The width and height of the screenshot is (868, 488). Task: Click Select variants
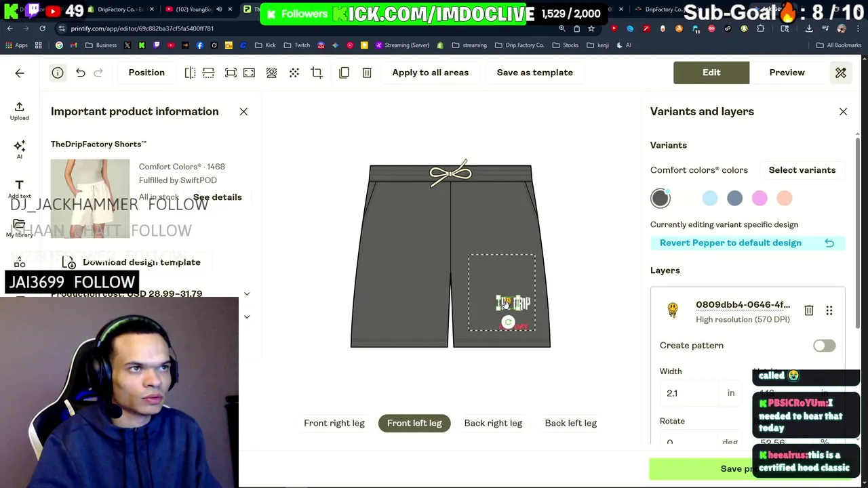click(x=802, y=170)
